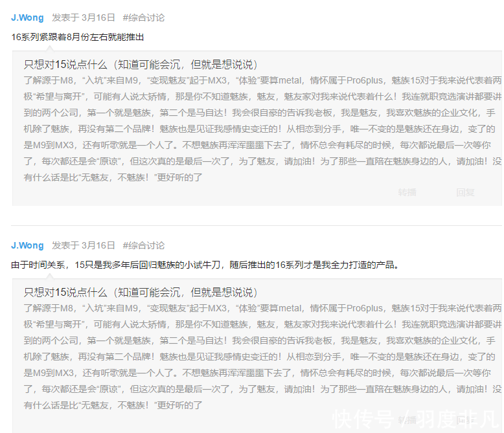Open J.Wong profile in the first post

pyautogui.click(x=27, y=17)
